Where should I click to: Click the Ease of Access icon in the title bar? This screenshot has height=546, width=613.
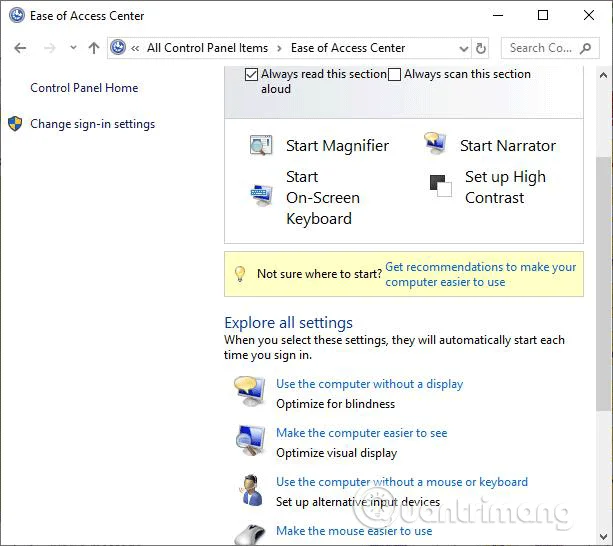click(x=16, y=16)
